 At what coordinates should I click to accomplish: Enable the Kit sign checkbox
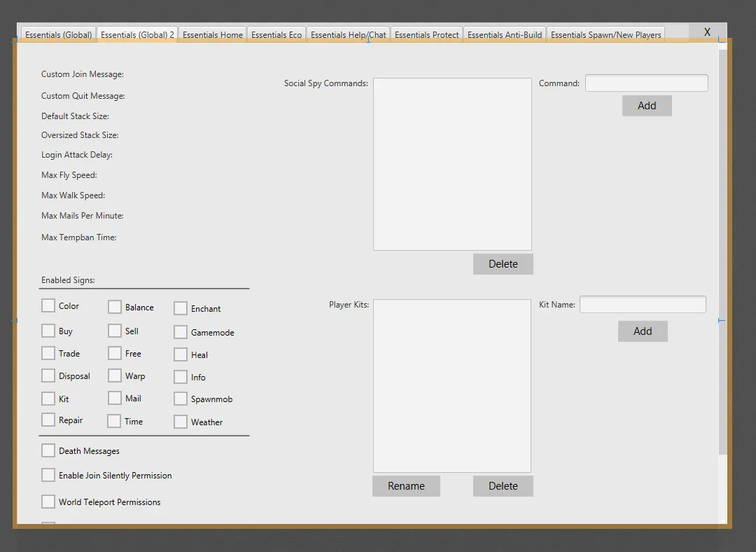48,399
